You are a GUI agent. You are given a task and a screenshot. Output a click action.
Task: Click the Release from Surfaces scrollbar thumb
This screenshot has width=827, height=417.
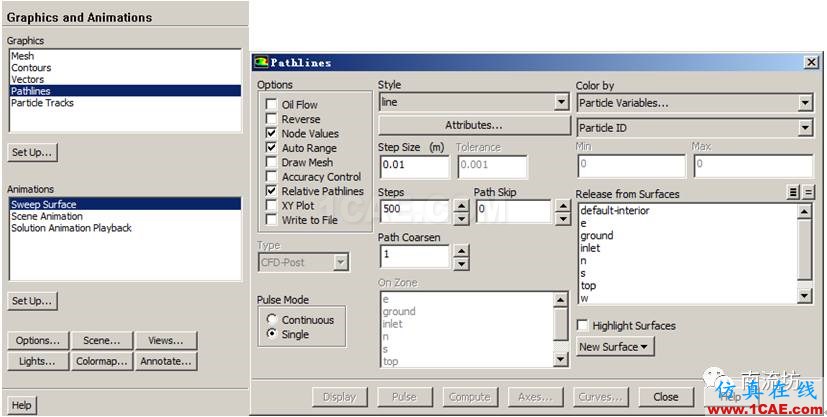click(804, 249)
